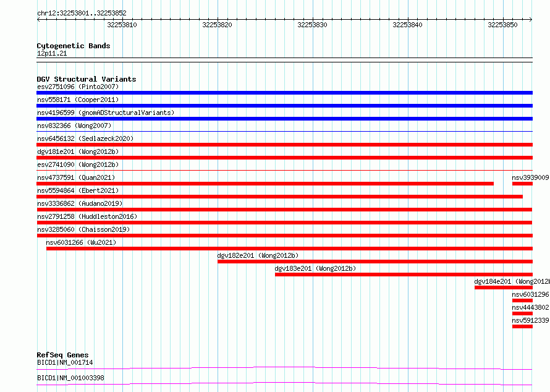Click the RefSeq Genes track title

coord(62,355)
